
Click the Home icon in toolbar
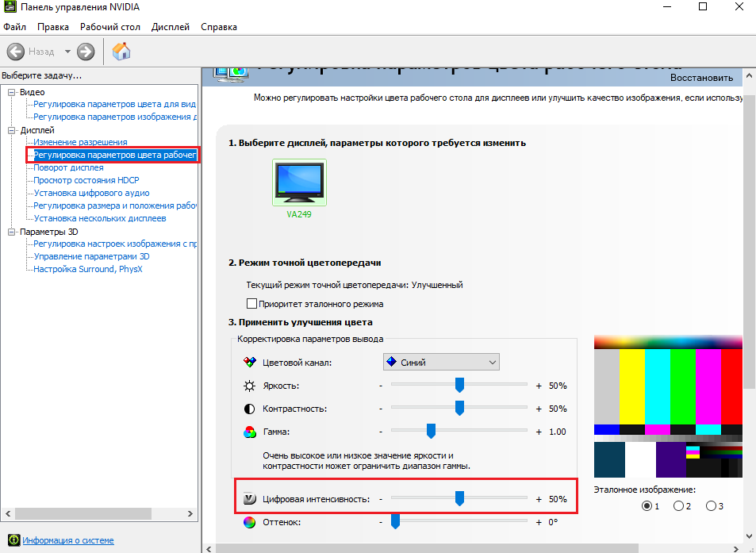(x=121, y=52)
